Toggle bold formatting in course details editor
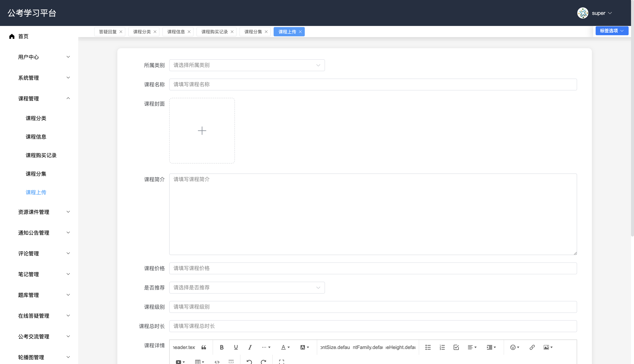 pos(222,347)
